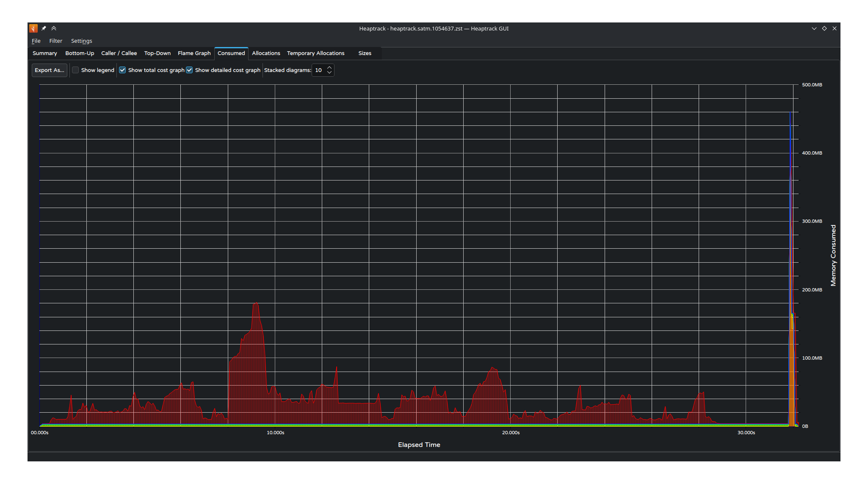
Task: Click the 00.000s time label
Action: [x=40, y=433]
